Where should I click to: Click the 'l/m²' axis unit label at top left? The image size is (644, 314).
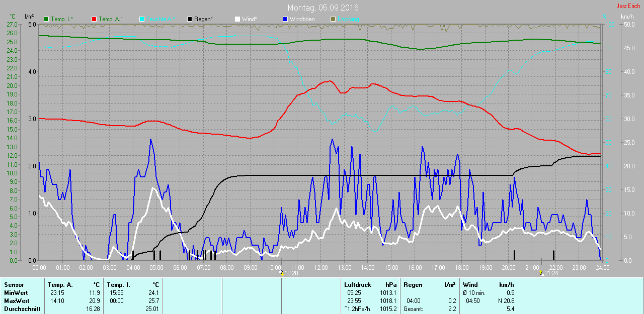point(29,16)
